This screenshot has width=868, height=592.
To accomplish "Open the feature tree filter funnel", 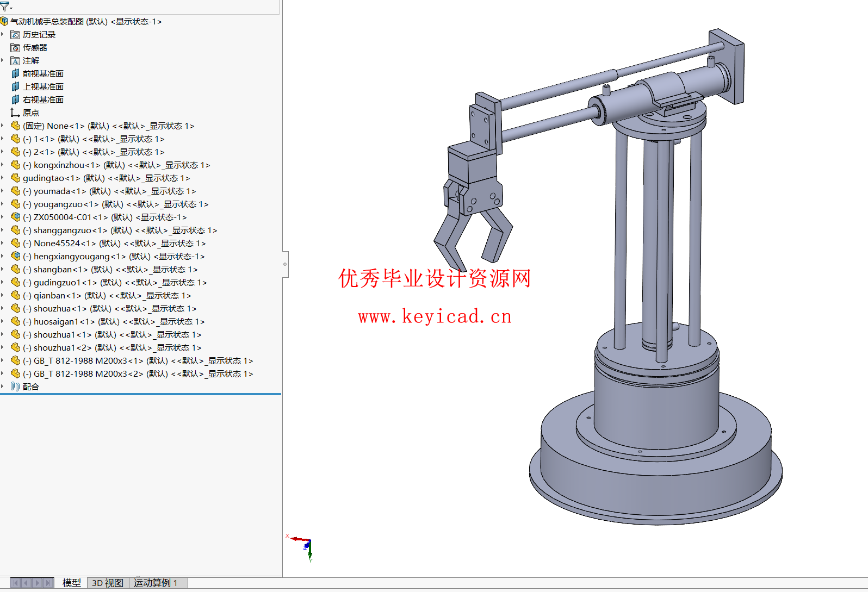I will pos(5,7).
